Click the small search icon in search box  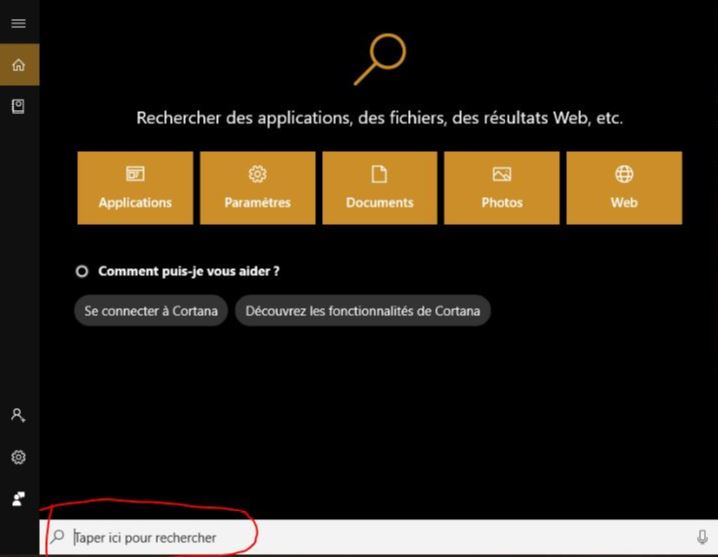pos(58,537)
